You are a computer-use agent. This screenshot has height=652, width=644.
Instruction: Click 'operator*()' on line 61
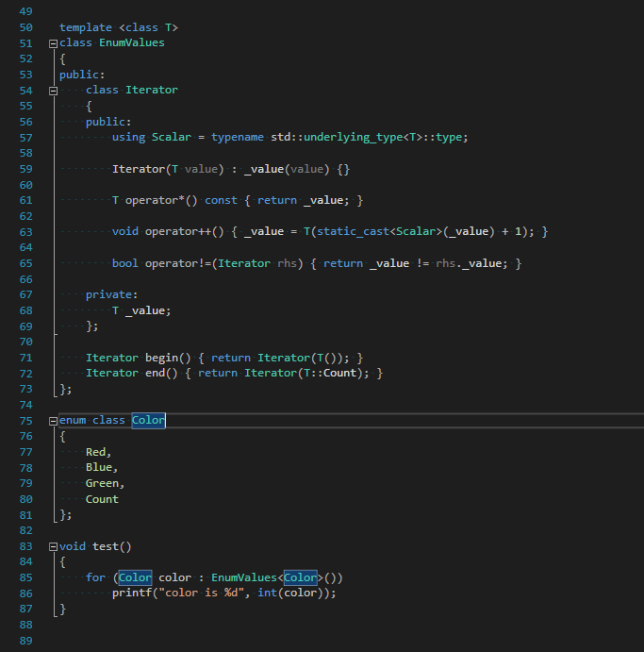pos(161,200)
